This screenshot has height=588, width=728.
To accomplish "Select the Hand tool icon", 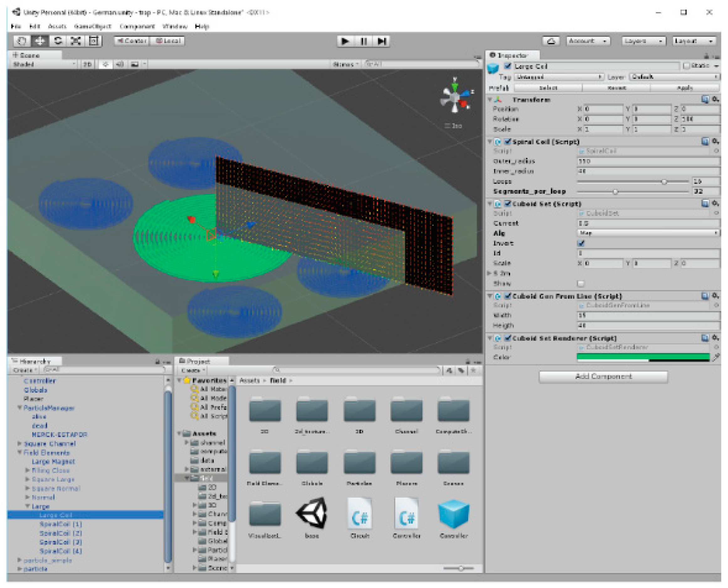I will (x=22, y=41).
